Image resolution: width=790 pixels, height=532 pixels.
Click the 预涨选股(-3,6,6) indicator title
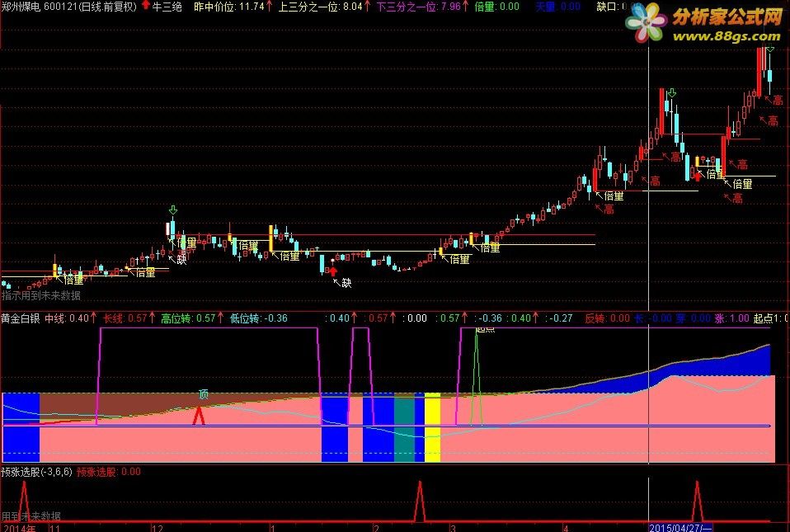[x=37, y=472]
